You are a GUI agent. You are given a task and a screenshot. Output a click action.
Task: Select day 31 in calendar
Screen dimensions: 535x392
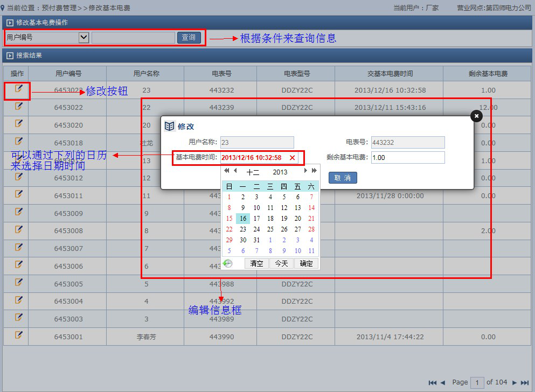[x=256, y=240]
